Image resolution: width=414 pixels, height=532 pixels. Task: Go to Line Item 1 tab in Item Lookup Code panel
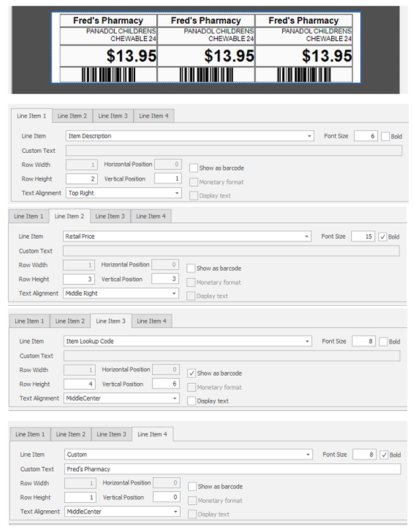click(29, 322)
